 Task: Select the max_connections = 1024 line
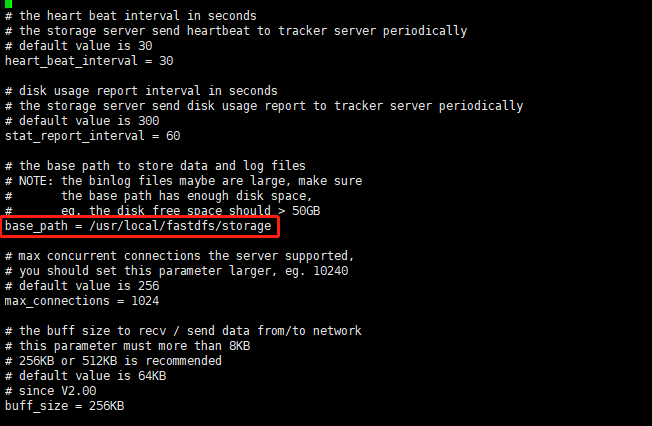(x=82, y=301)
